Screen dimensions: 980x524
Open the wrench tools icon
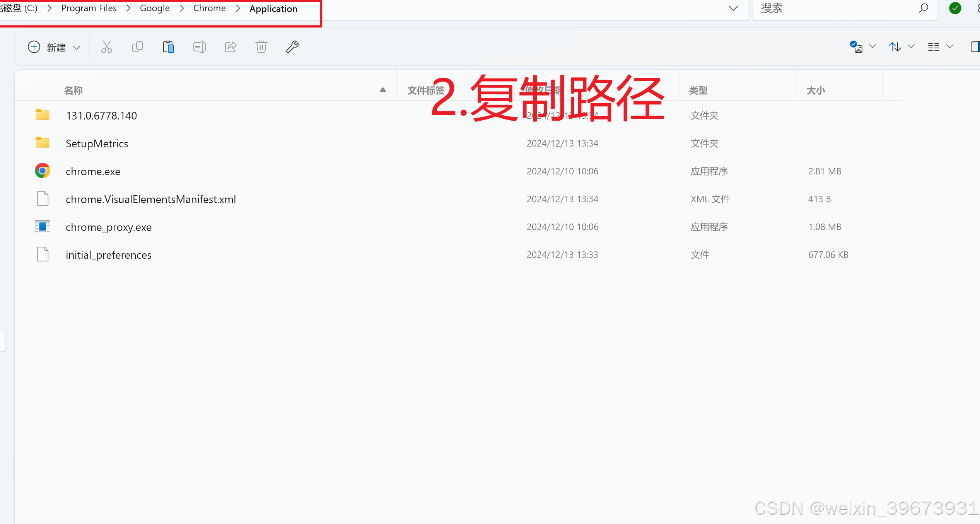tap(292, 47)
